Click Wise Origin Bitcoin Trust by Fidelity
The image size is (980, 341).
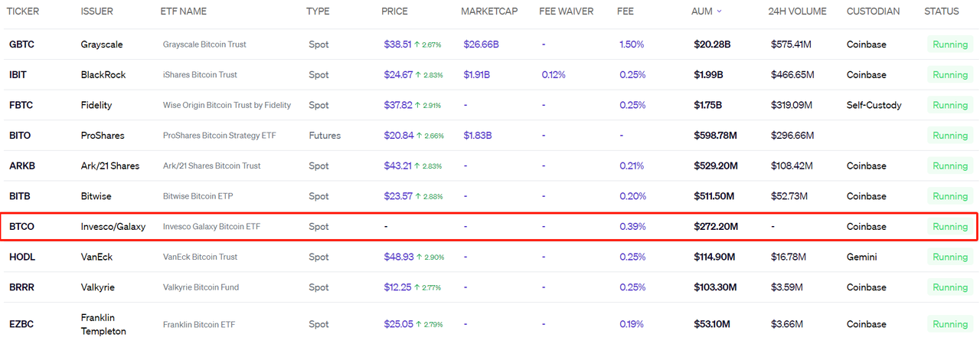227,105
